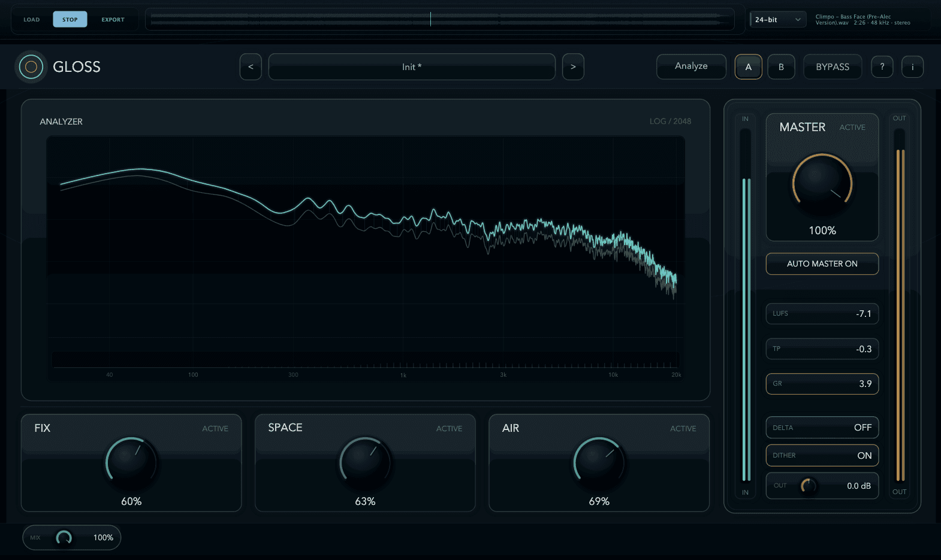Click AUTO MASTER ON button
The height and width of the screenshot is (560, 941).
pos(822,264)
